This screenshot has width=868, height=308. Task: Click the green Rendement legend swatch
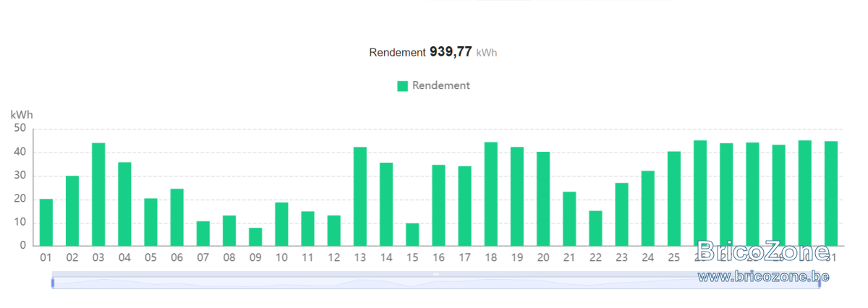(403, 86)
